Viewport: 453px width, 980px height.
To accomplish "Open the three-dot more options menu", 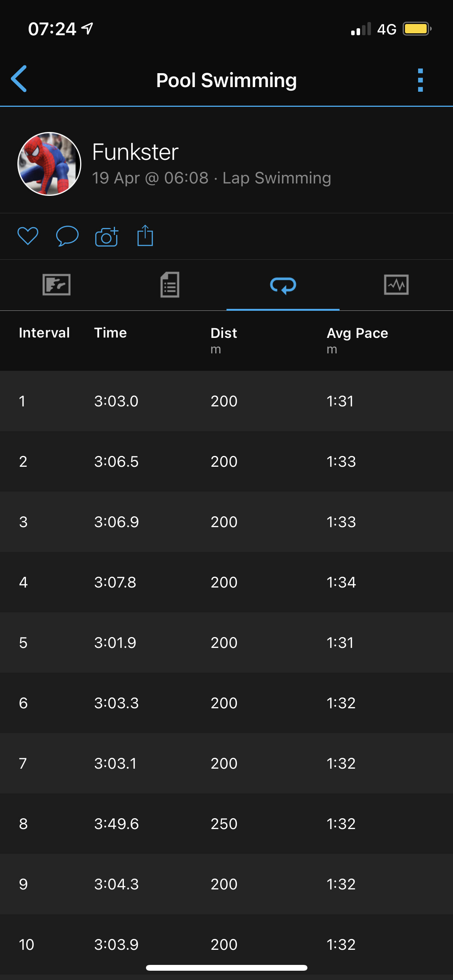I will coord(420,80).
